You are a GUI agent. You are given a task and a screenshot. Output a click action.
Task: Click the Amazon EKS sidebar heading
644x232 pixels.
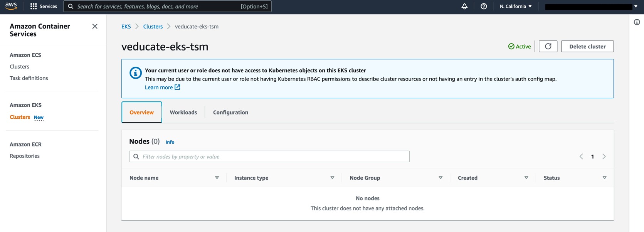(x=25, y=105)
